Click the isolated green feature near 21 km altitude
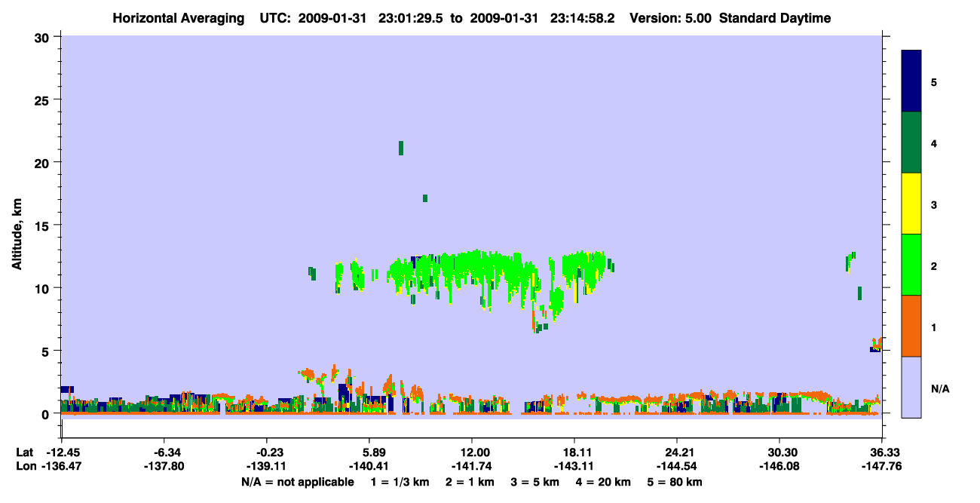This screenshot has height=503, width=980. pyautogui.click(x=401, y=148)
